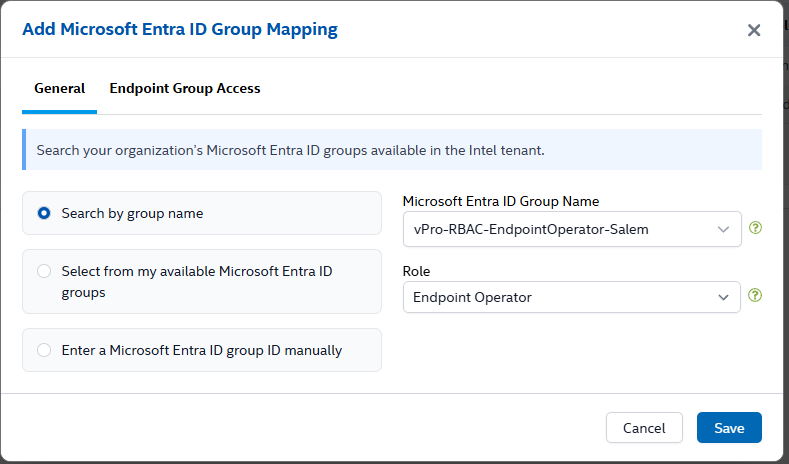The image size is (789, 464).
Task: Click the Microsoft Entra ID Group Name label
Action: [501, 201]
